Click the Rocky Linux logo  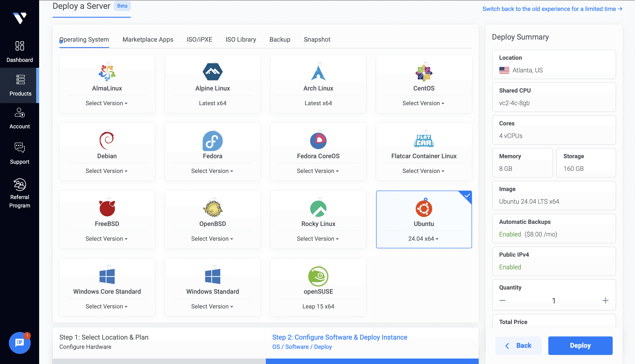(318, 209)
